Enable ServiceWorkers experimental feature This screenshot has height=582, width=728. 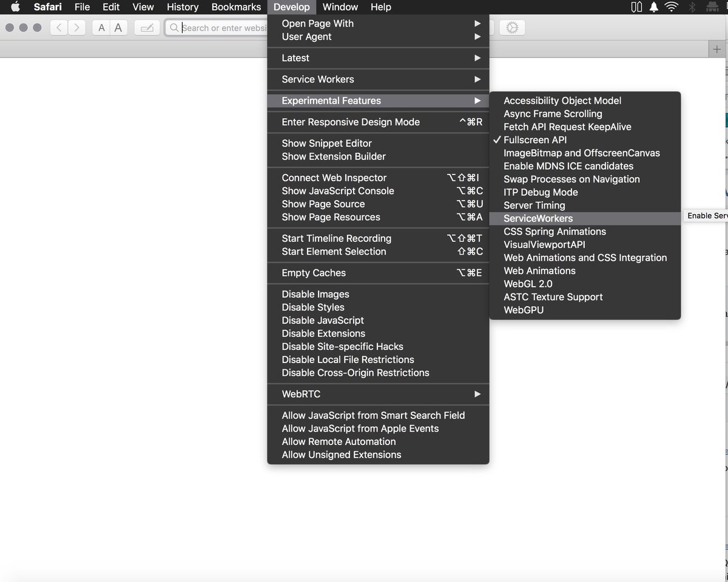(x=585, y=219)
